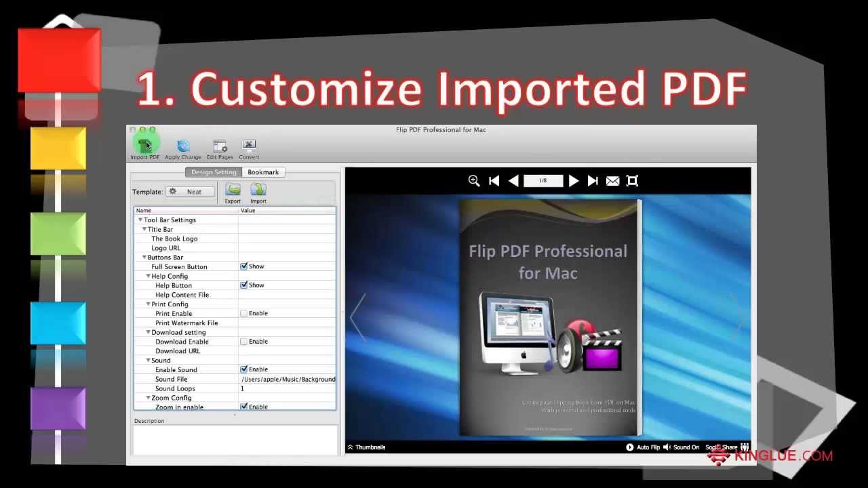The height and width of the screenshot is (488, 868).
Task: Click inside the Description text box
Action: click(235, 439)
